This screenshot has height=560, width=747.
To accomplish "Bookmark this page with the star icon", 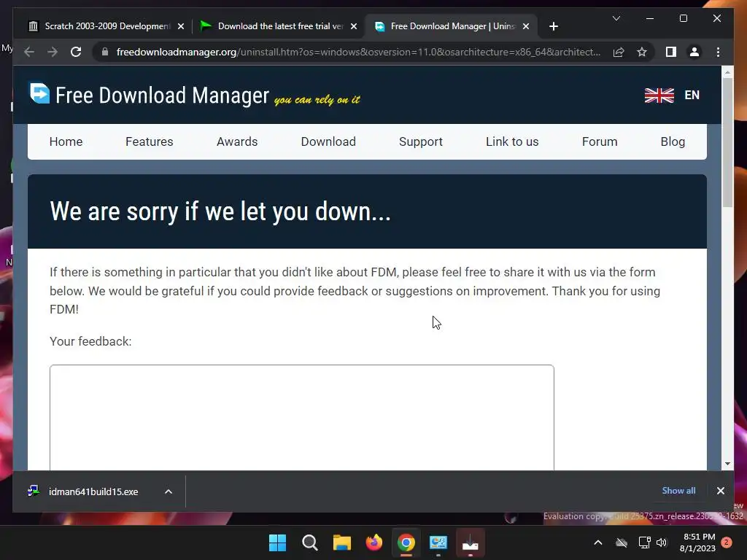I will click(x=642, y=52).
